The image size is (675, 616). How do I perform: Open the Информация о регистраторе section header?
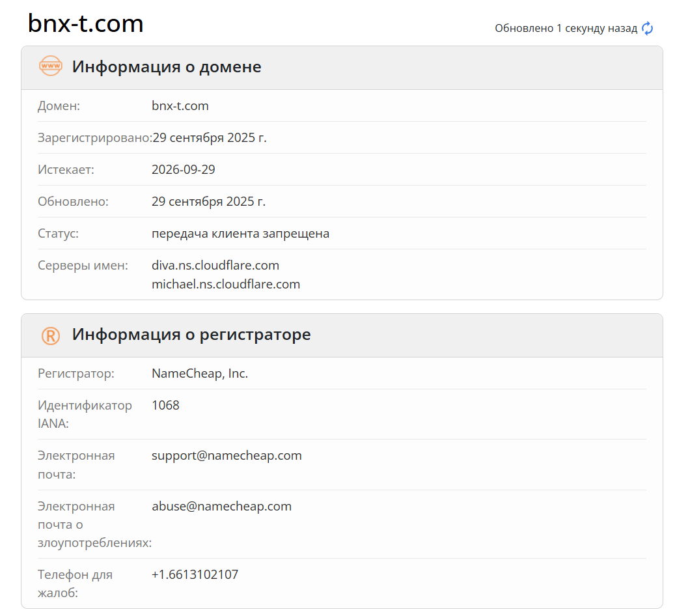[x=191, y=335]
